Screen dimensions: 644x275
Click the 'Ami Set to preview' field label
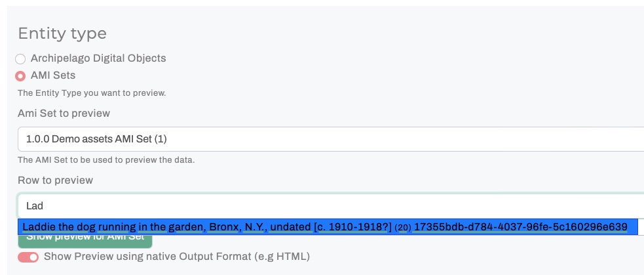[64, 114]
